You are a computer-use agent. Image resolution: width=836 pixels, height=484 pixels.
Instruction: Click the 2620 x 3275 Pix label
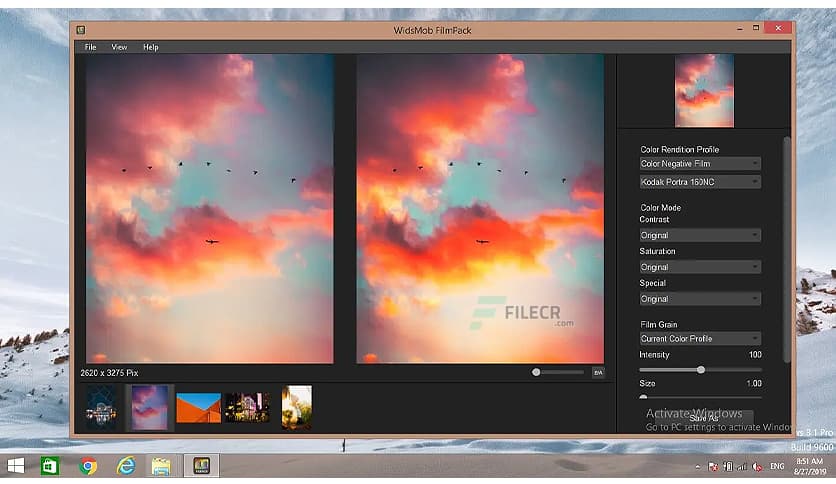[x=109, y=373]
